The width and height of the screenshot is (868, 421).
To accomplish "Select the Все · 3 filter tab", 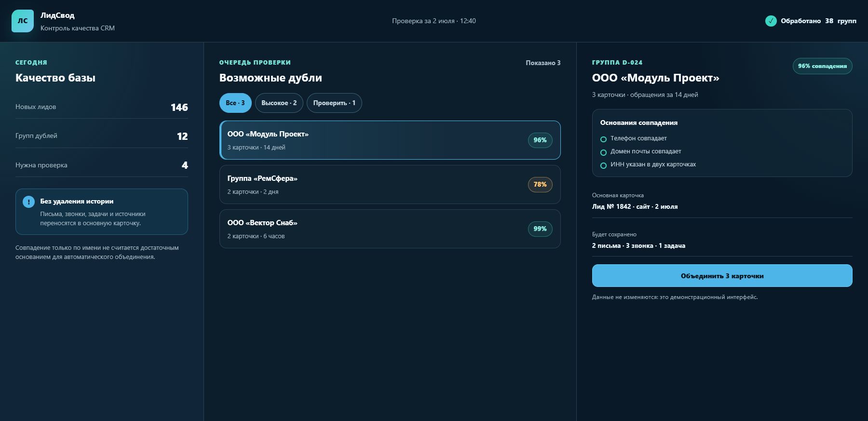I will [235, 103].
